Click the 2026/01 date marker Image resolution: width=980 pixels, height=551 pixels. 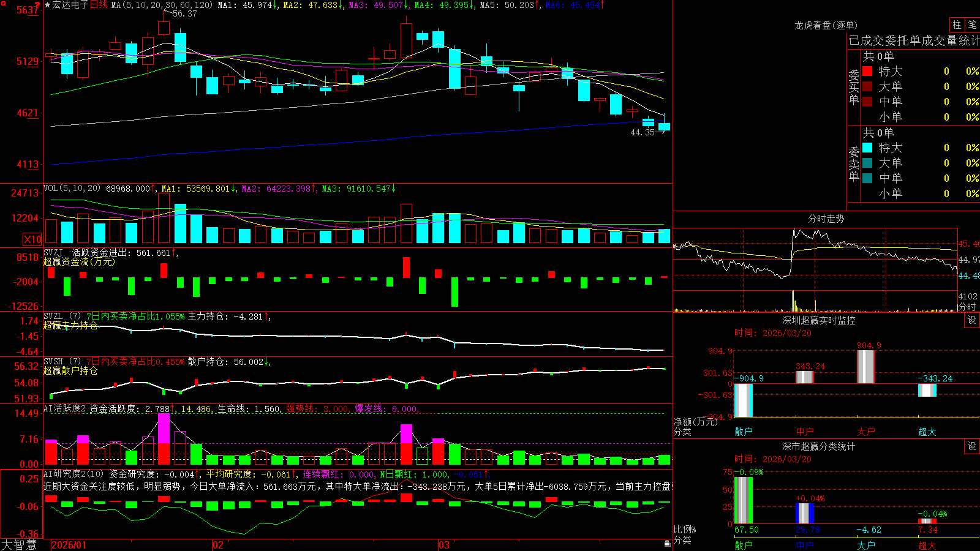(69, 545)
